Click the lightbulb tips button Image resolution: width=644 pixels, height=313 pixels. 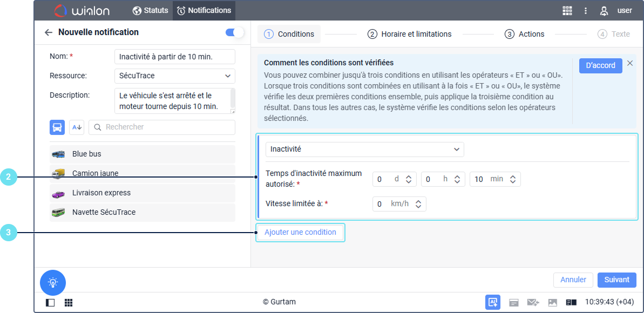point(53,282)
